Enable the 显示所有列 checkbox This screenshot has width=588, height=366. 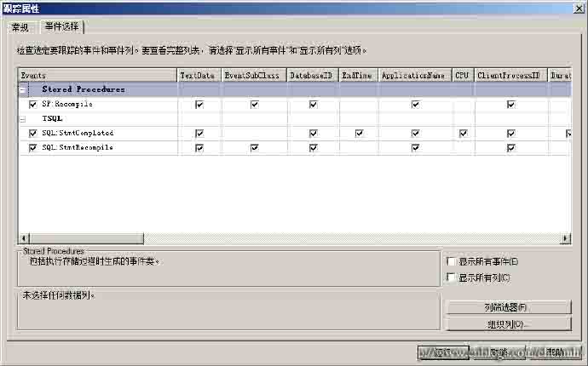452,277
